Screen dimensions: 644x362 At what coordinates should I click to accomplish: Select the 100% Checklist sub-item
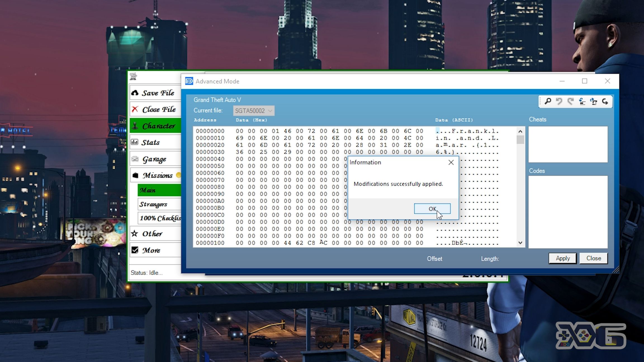click(x=159, y=218)
